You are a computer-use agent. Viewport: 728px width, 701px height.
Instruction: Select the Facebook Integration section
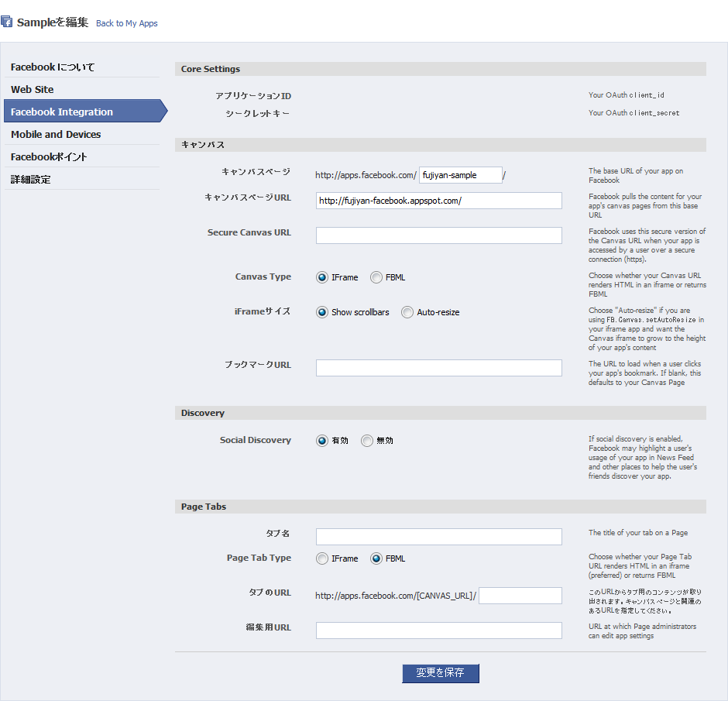(x=85, y=112)
